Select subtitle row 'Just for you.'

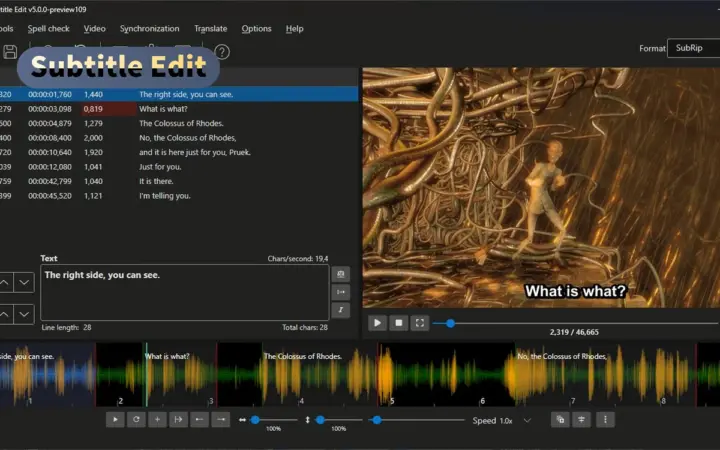tap(179, 167)
